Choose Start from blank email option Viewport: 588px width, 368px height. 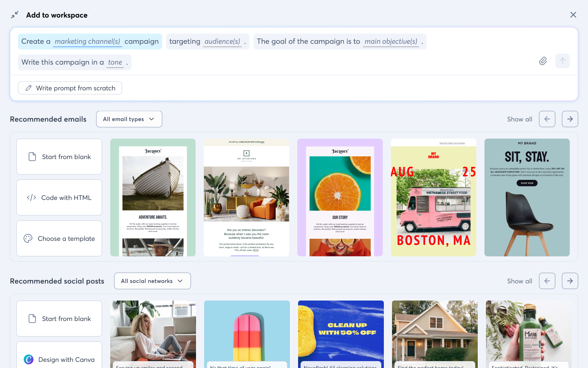click(x=59, y=157)
